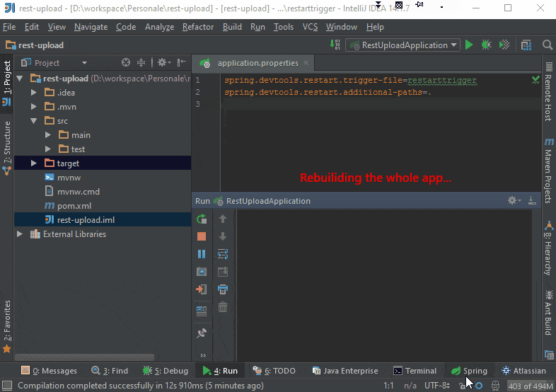Open the 3: Find tool window

(109, 371)
